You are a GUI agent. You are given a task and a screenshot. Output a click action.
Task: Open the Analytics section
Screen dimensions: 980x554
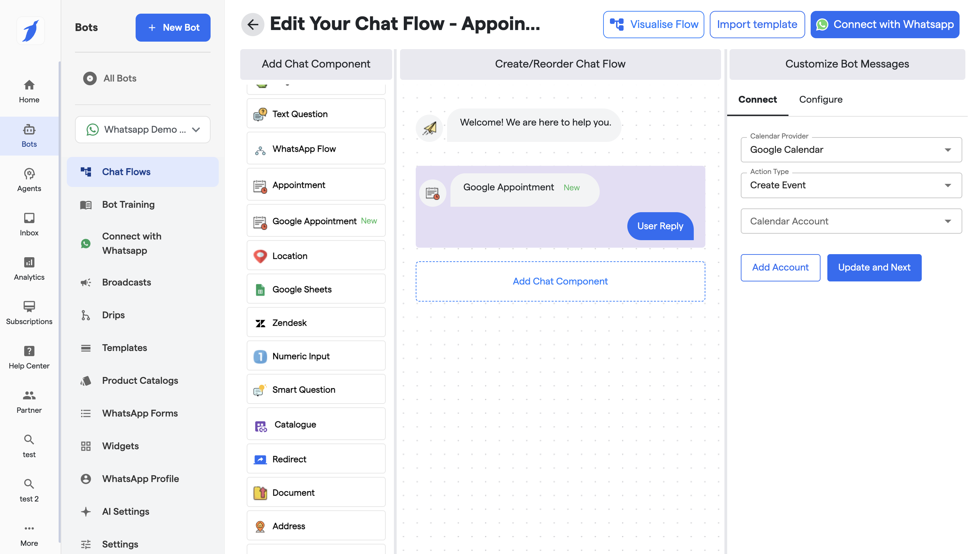[29, 268]
